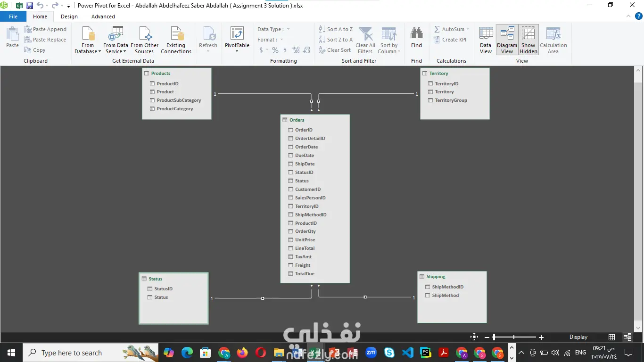Open the From Data Service menu
This screenshot has height=362, width=644.
(x=116, y=40)
